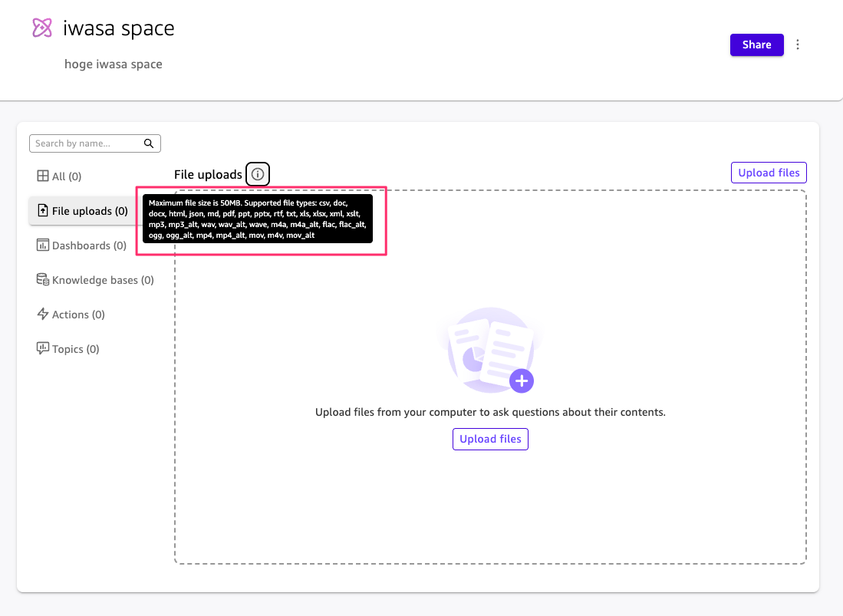The height and width of the screenshot is (616, 843).
Task: Click the Dashboards chart icon
Action: tap(43, 245)
